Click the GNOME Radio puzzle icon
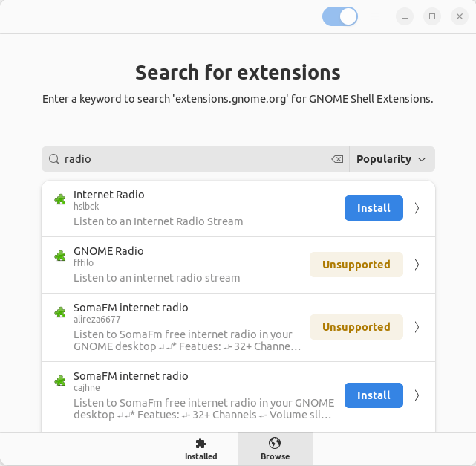Screen dimensions: 476x466 [x=60, y=256]
